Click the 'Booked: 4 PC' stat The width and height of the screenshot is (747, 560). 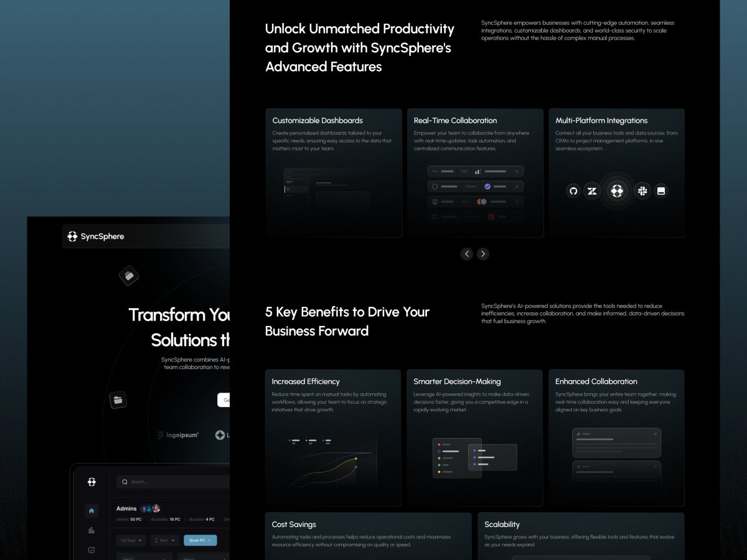(x=202, y=519)
